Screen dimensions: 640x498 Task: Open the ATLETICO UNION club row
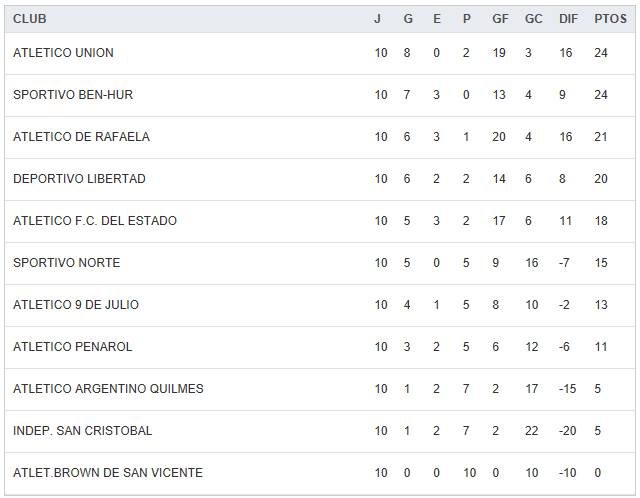coord(63,53)
